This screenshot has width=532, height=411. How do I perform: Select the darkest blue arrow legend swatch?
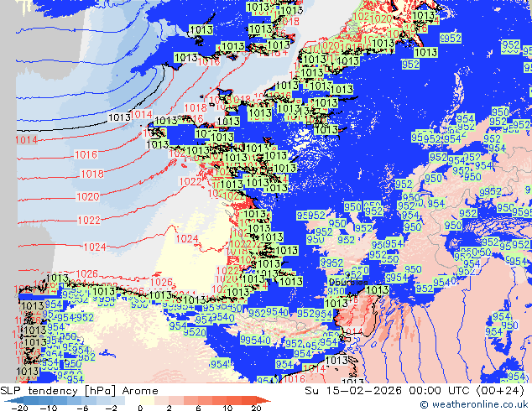13,400
